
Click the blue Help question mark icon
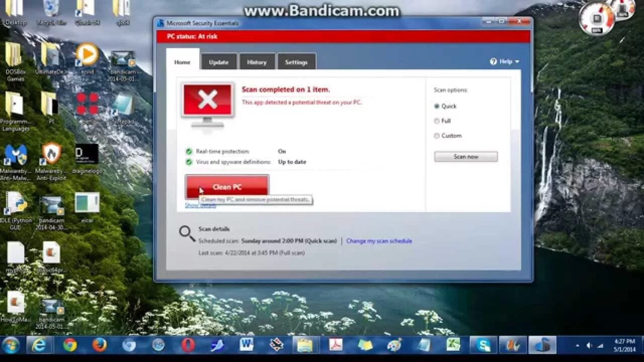[x=494, y=61]
